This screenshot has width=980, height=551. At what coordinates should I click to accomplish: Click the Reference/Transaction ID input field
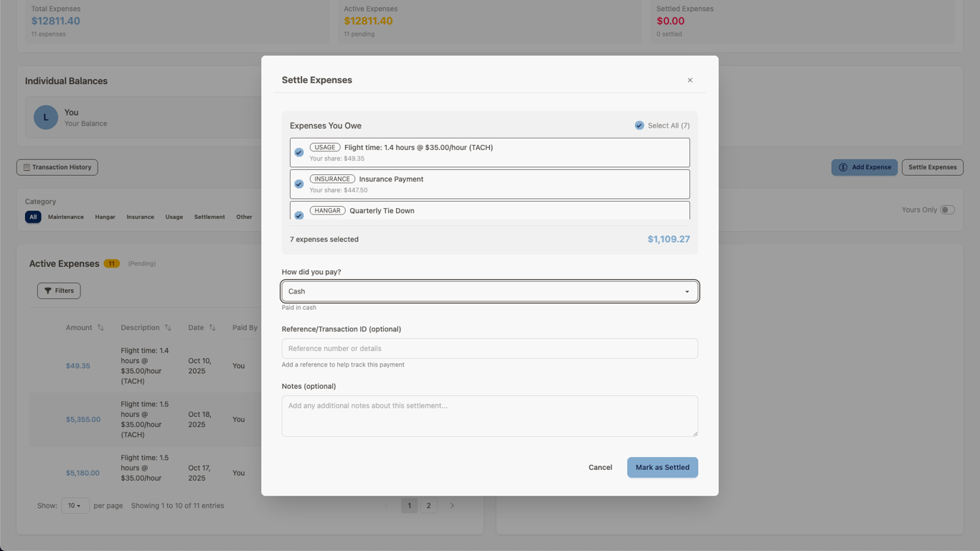[x=490, y=349]
